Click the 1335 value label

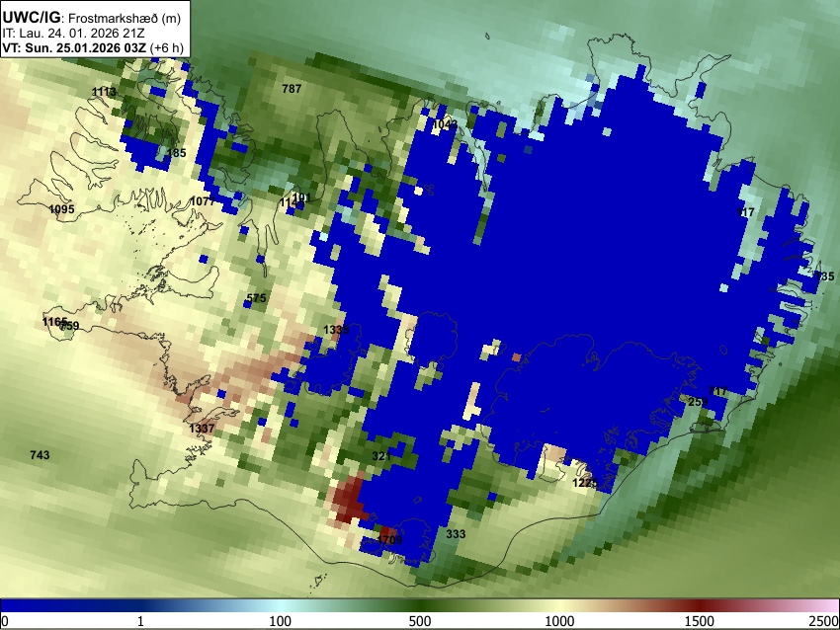pyautogui.click(x=336, y=330)
